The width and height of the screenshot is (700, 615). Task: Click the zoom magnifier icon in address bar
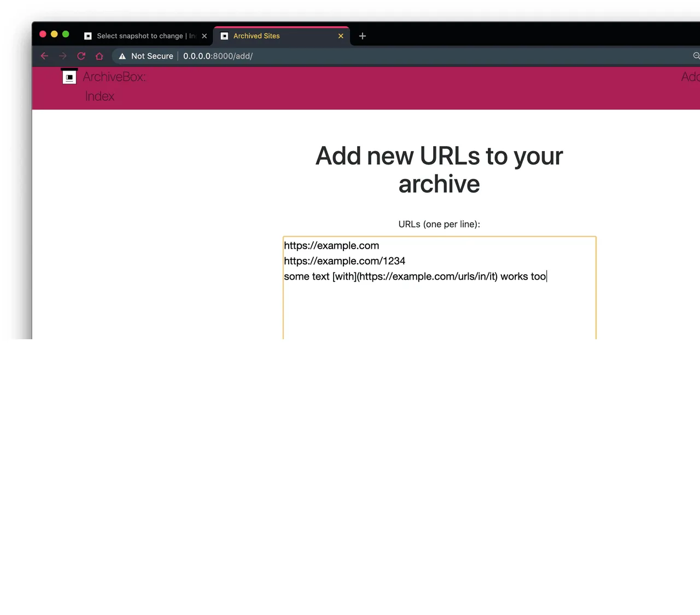click(x=696, y=56)
